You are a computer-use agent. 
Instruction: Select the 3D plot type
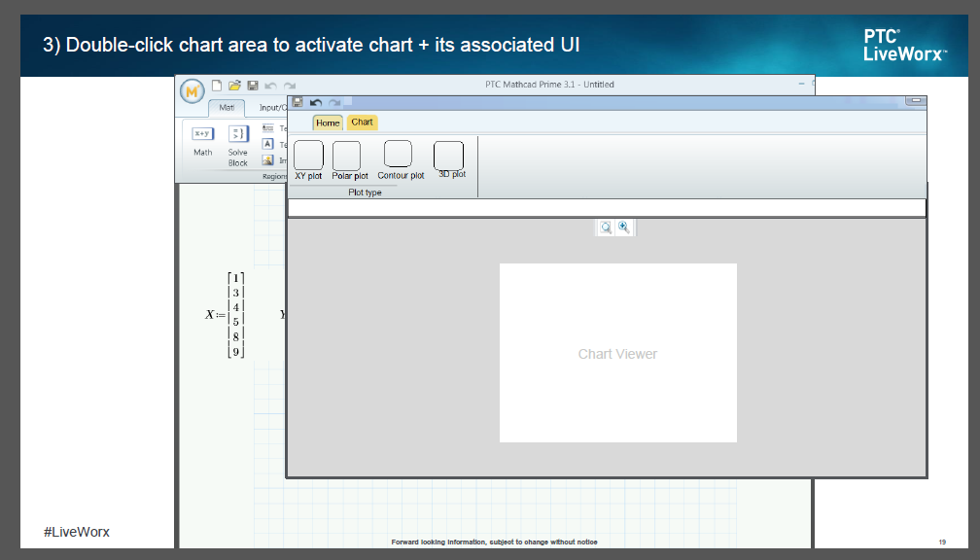coord(451,160)
